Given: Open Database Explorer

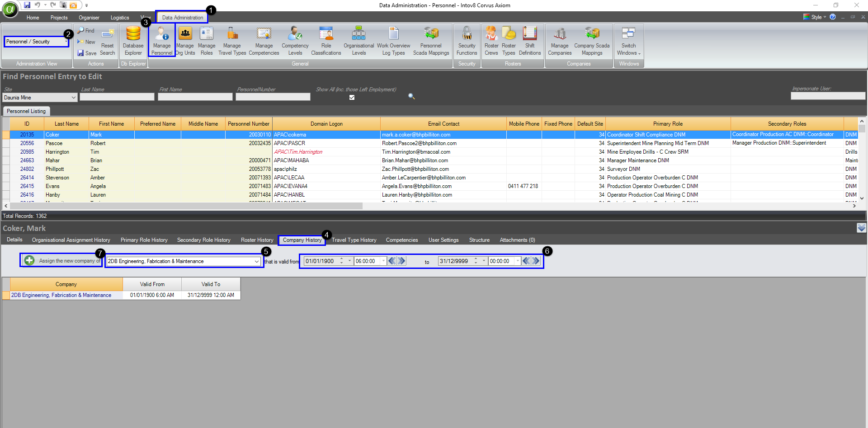Looking at the screenshot, I should [x=133, y=41].
